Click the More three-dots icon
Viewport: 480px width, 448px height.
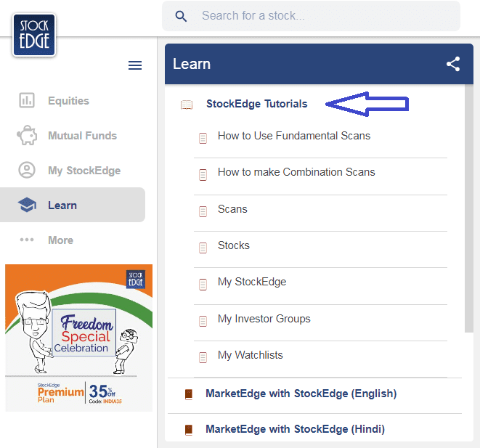tap(27, 240)
